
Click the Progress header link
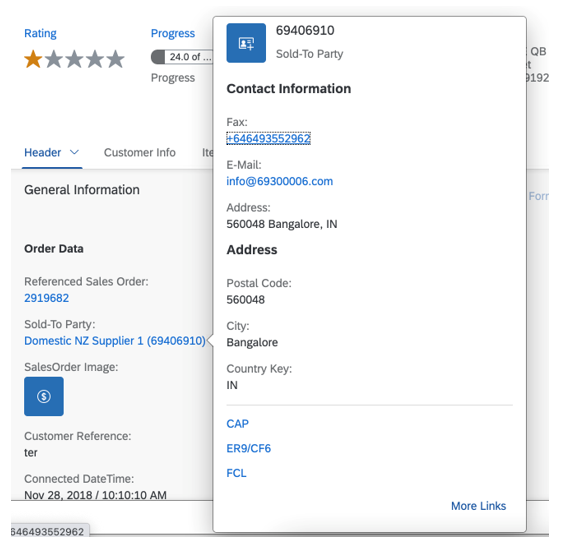pos(173,33)
